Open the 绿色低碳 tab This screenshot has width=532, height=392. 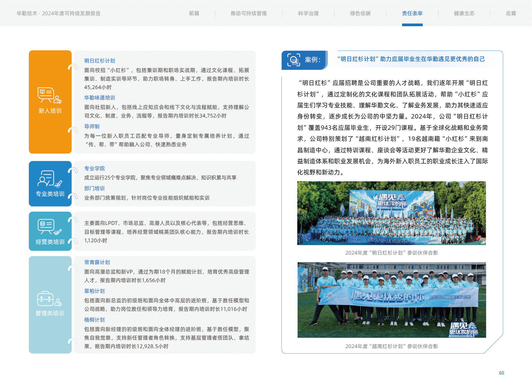tap(360, 13)
